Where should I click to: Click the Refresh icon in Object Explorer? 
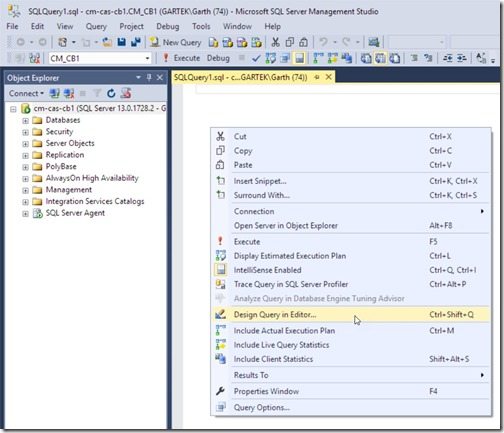coord(111,94)
